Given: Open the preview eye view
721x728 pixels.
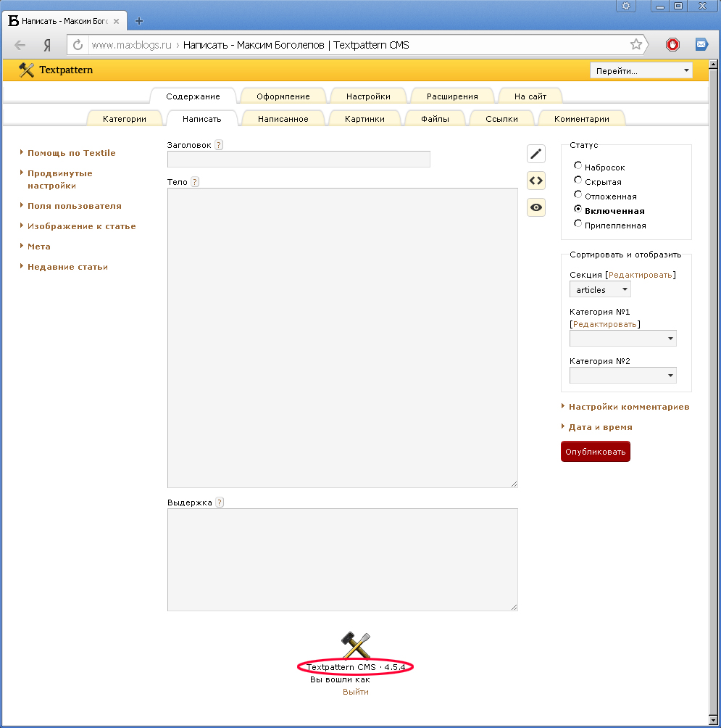Looking at the screenshot, I should 536,207.
